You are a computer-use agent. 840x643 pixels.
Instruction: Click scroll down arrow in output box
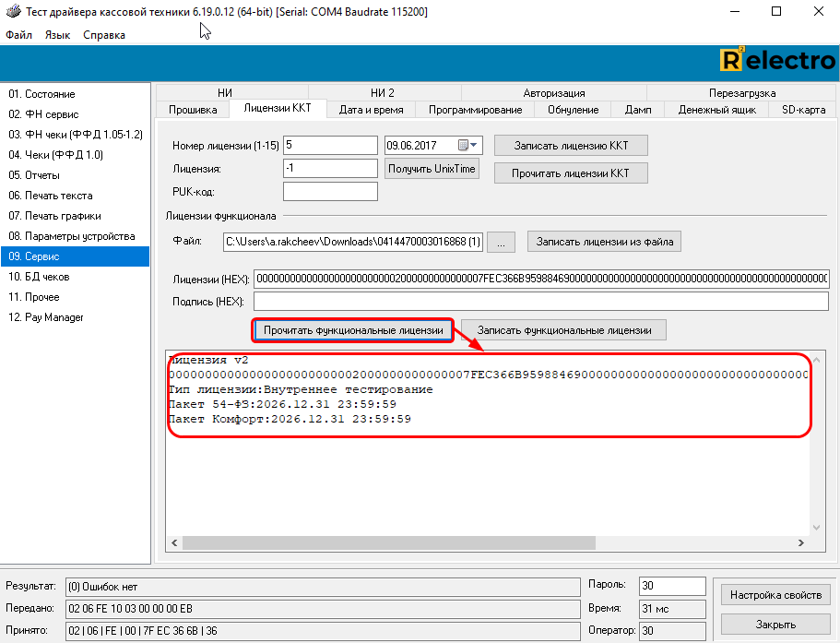click(815, 528)
